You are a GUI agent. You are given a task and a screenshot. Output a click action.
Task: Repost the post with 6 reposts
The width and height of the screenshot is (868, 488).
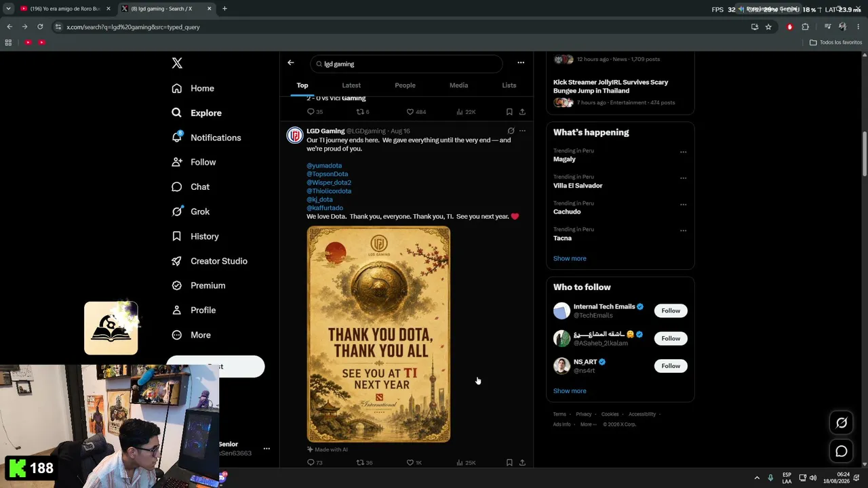coord(363,112)
